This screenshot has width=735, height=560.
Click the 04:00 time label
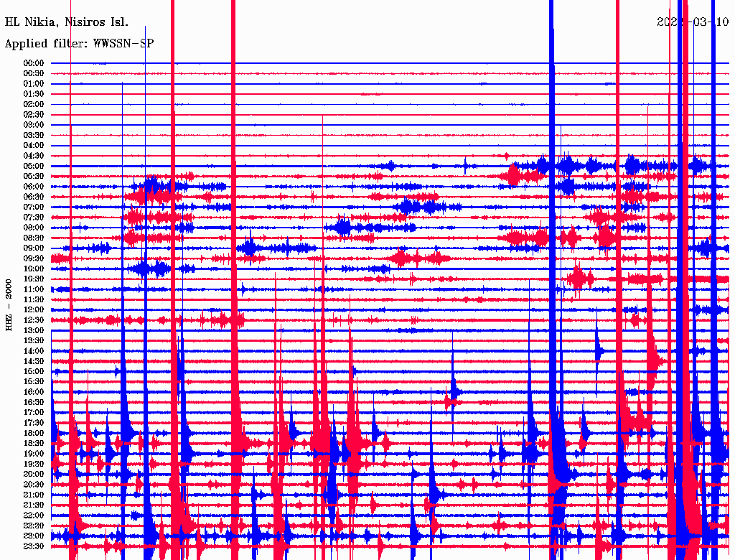33,146
